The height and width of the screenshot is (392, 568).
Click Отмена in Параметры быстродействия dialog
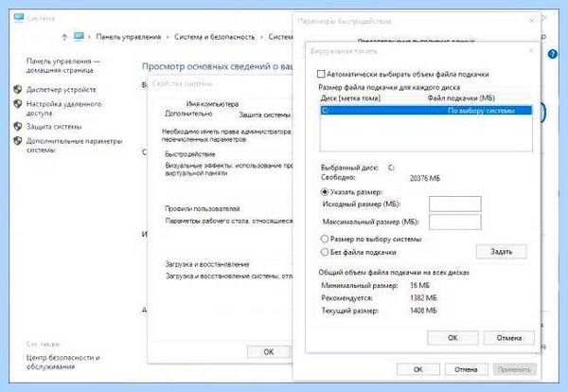tap(466, 369)
